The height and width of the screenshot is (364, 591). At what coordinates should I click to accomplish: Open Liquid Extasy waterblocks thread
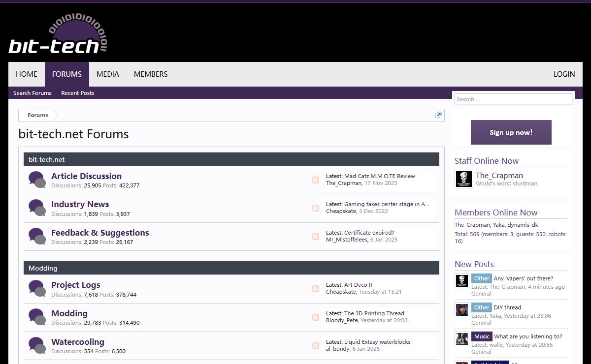tap(377, 342)
